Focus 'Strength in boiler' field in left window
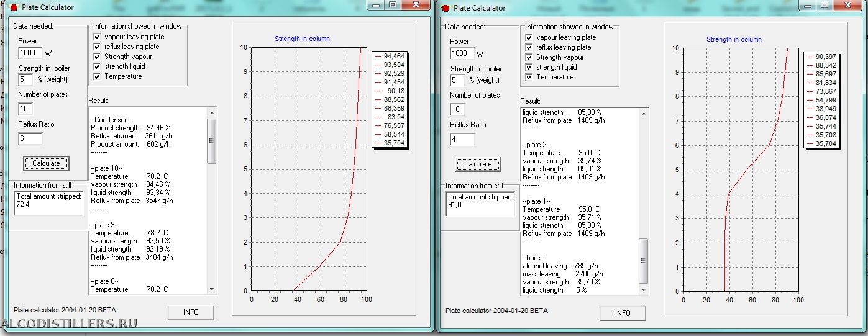The height and width of the screenshot is (336, 868). tap(25, 79)
